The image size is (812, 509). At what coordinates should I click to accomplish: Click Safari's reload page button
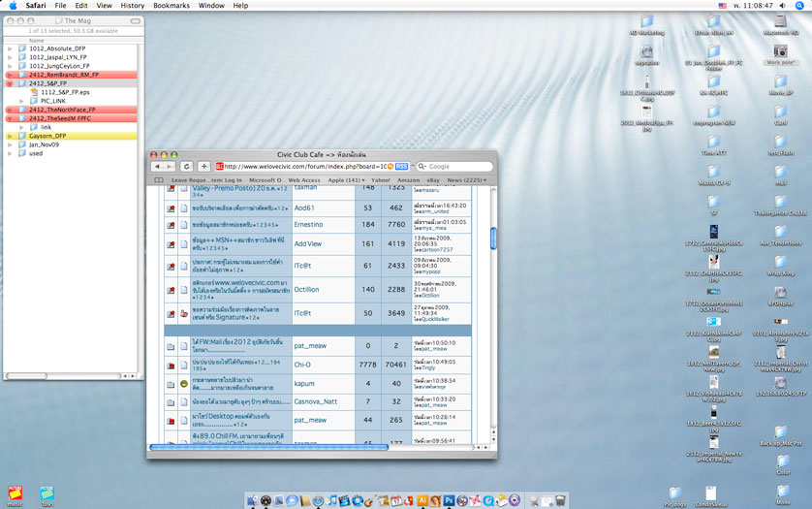point(187,167)
